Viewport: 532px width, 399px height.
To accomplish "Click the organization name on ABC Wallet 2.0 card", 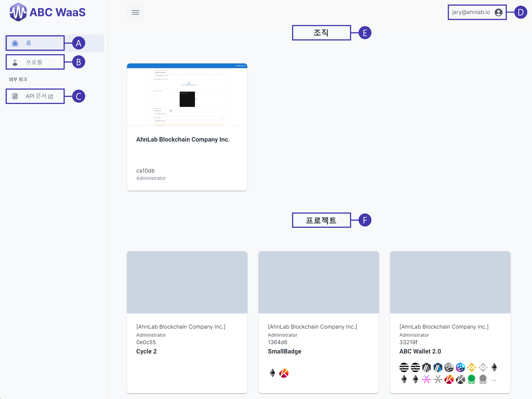I will click(444, 327).
